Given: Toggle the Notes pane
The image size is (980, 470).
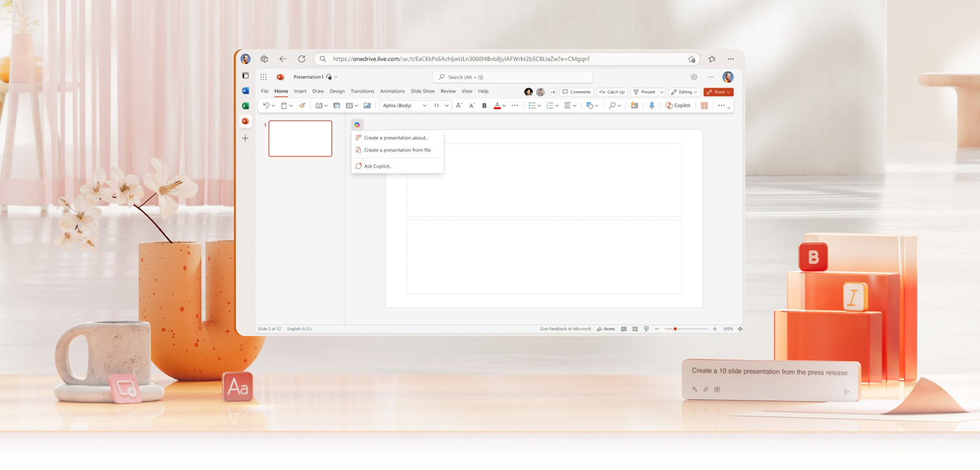Looking at the screenshot, I should 606,329.
